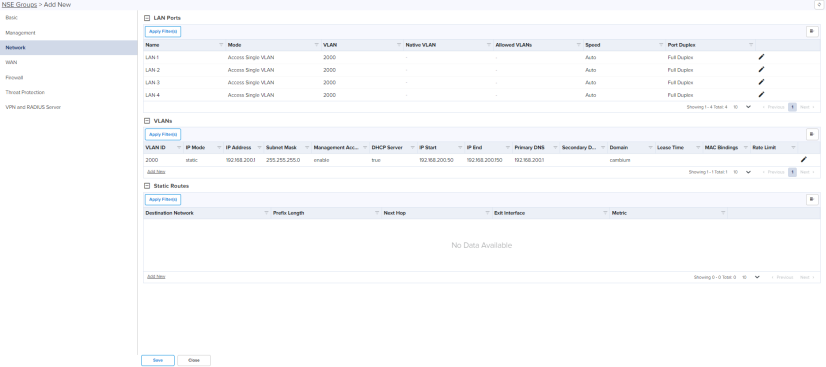Select page 1 in LAN Ports pagination
Screen dimensions: 826x367
click(792, 107)
